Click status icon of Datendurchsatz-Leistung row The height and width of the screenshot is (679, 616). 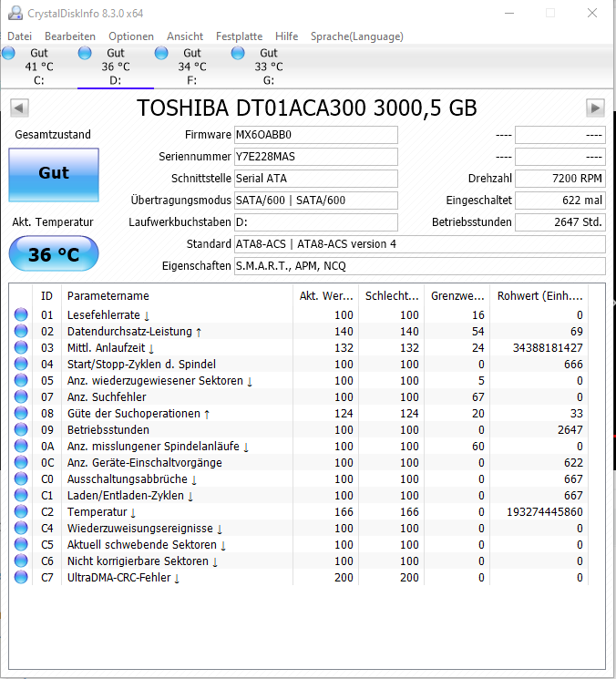(x=21, y=331)
